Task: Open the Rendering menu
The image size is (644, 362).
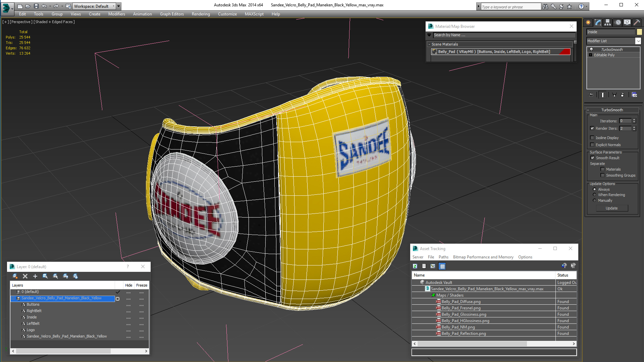Action: [x=201, y=14]
